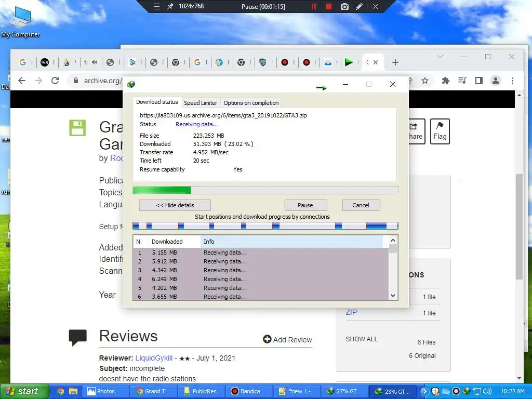Activate Bandicam's pencil drawing tool
Image resolution: width=532 pixels, height=399 pixels.
pos(360,6)
